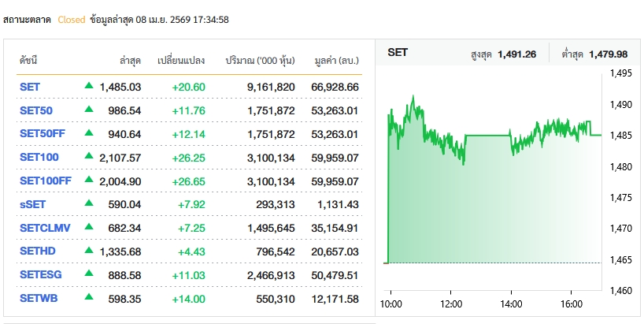Click the up arrow beside SET100
644x324 pixels.
89,157
